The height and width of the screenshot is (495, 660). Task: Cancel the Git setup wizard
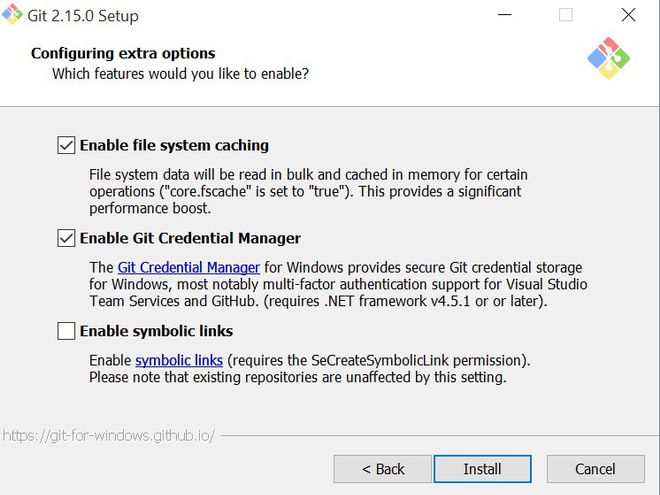(x=595, y=469)
